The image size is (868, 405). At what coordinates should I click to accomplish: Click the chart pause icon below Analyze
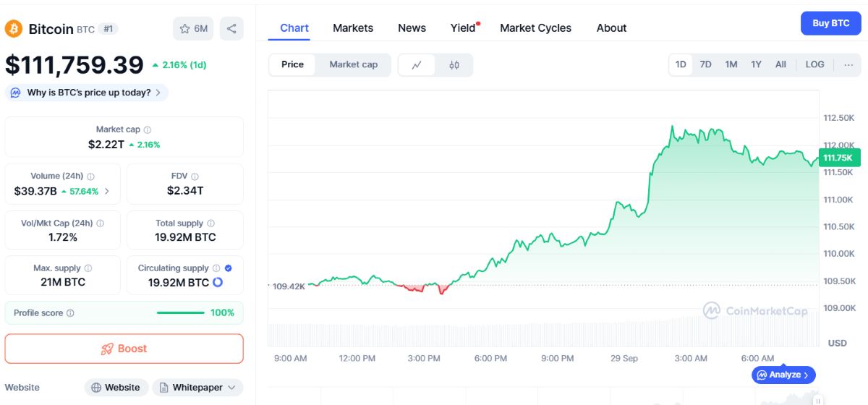click(x=817, y=400)
